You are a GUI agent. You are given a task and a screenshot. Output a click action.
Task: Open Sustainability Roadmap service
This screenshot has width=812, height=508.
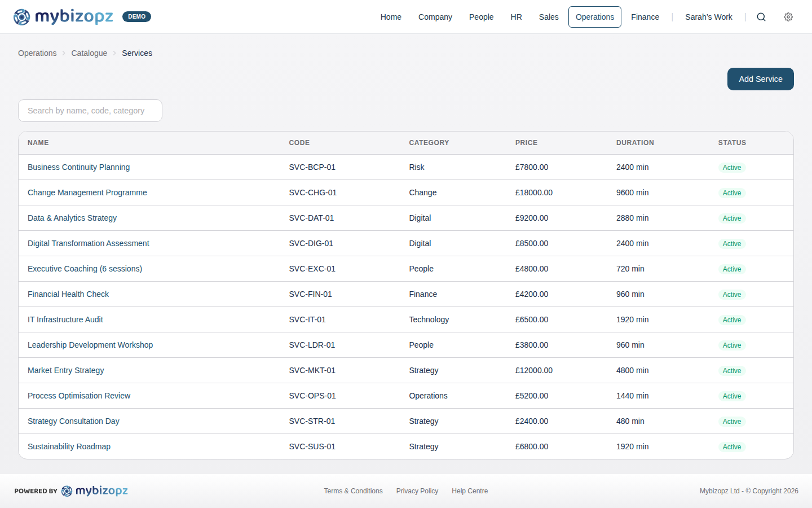click(69, 446)
